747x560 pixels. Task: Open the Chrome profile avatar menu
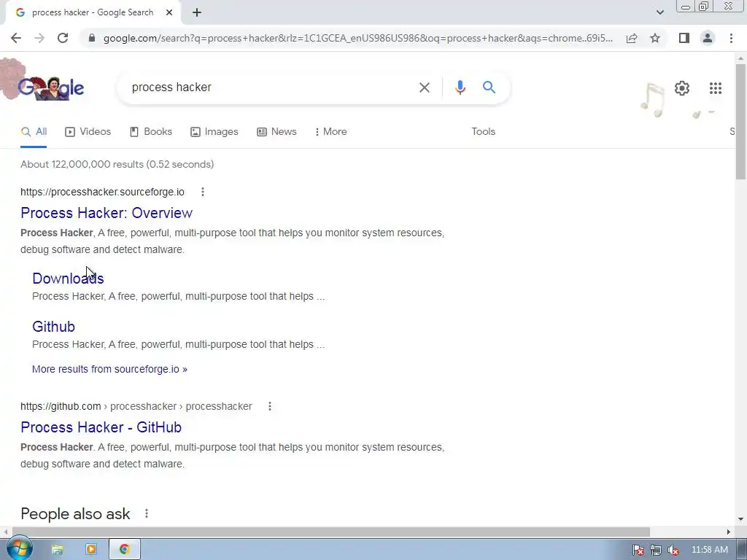coord(708,38)
